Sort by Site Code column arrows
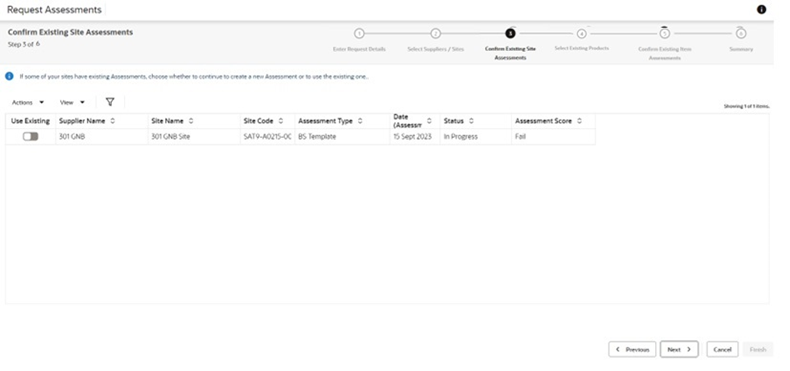 281,121
